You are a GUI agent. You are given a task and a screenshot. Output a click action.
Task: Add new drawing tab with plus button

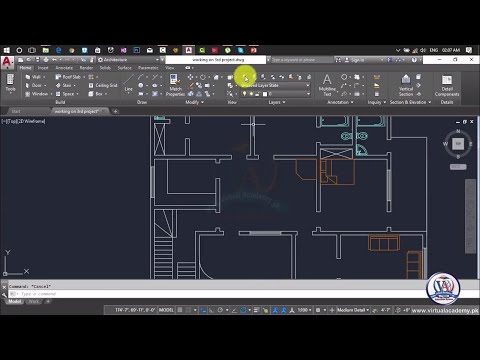coord(115,111)
